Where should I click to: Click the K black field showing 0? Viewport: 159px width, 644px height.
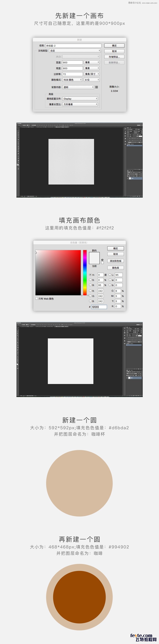[x=118, y=306]
